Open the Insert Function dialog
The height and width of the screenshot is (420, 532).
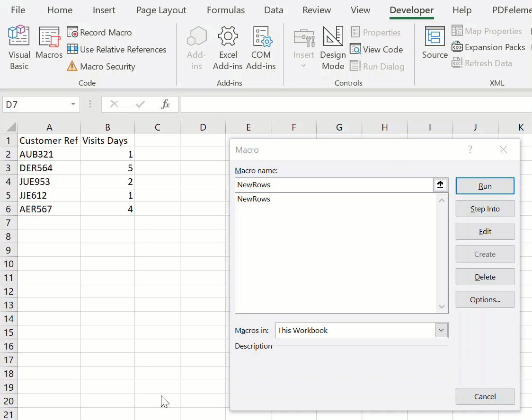(165, 104)
